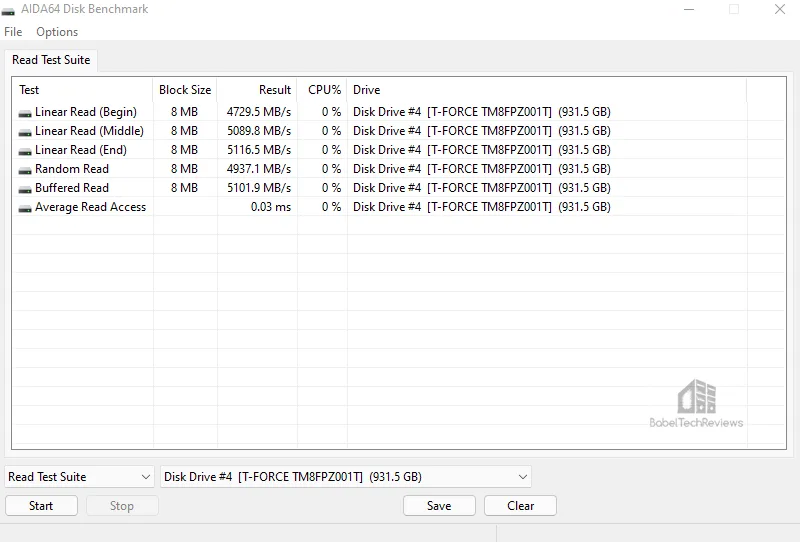Click the 8 MB block size for Random Read

[x=184, y=168]
